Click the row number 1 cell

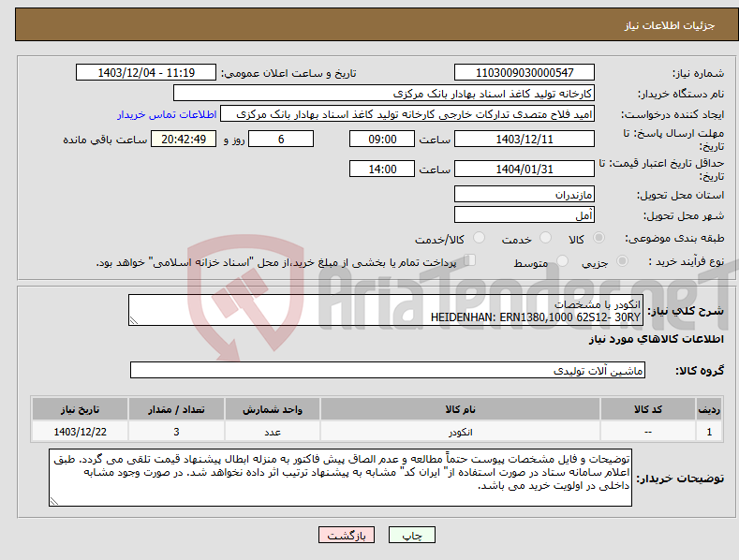tap(709, 432)
